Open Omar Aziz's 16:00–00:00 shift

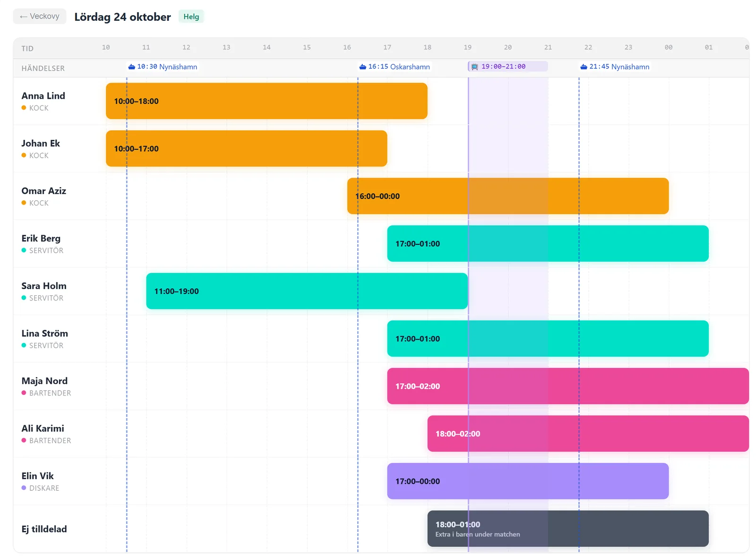point(508,196)
